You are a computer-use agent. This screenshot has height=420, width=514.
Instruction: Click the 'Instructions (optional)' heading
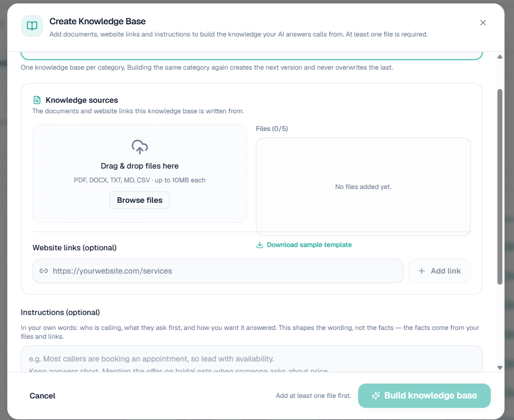[x=60, y=312]
